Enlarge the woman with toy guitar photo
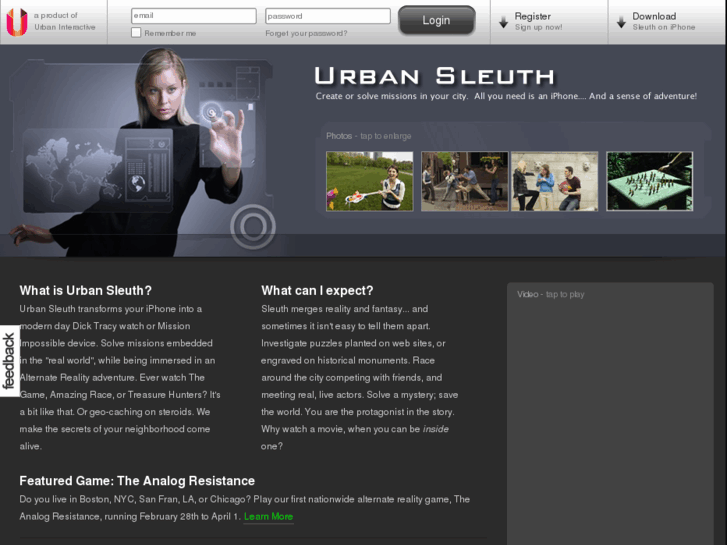Viewport: 727px width, 545px height. (370, 181)
